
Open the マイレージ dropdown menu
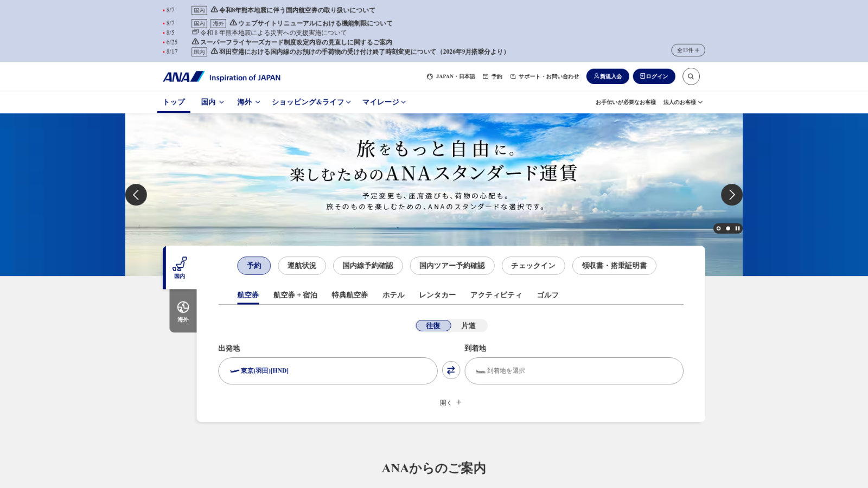click(384, 102)
